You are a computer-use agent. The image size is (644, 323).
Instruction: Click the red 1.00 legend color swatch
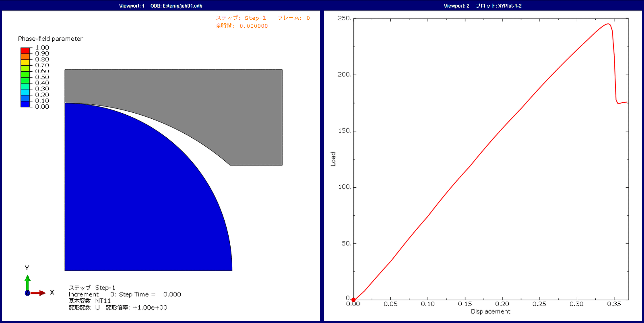pyautogui.click(x=25, y=50)
